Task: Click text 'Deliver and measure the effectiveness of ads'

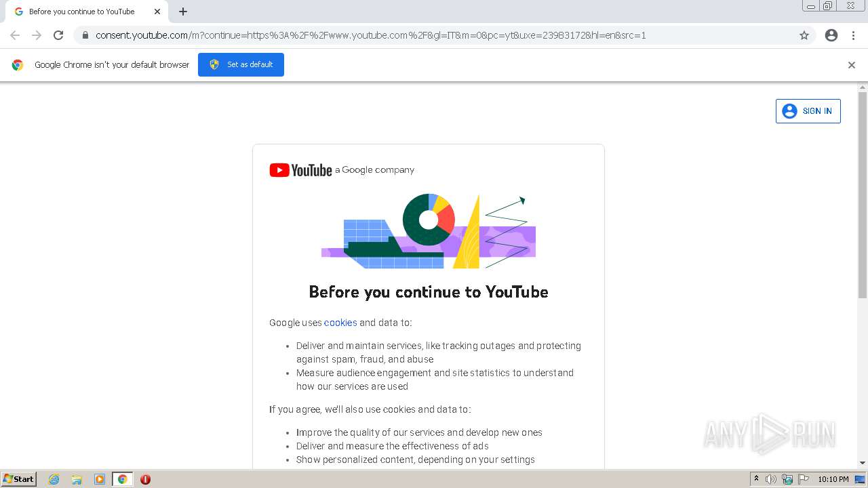Action: coord(393,446)
